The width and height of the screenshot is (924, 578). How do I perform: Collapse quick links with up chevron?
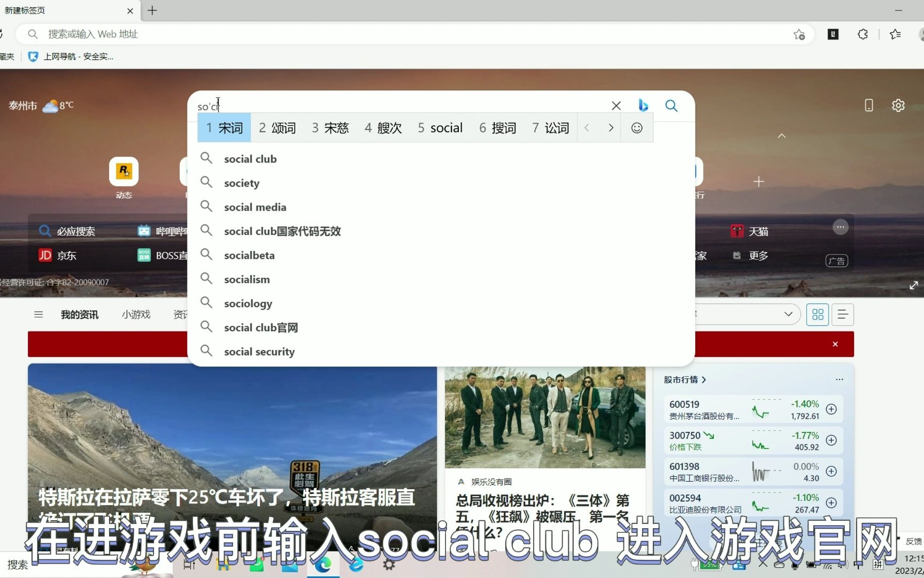click(782, 136)
